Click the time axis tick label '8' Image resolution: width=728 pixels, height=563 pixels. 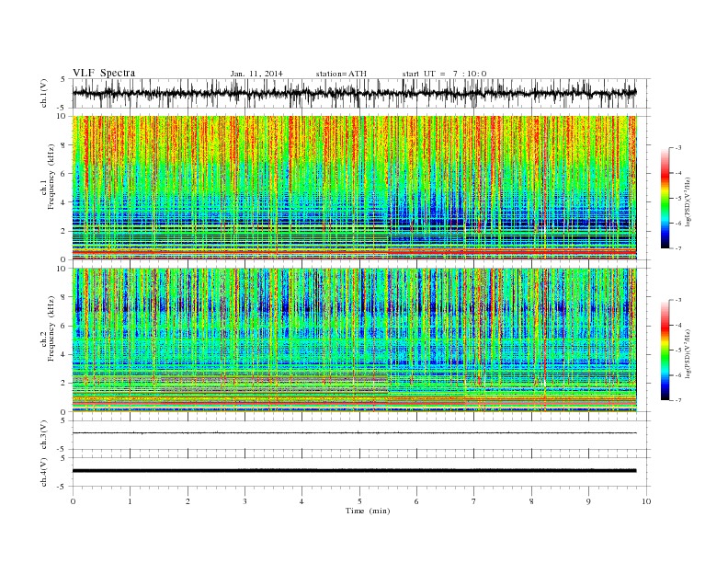tap(531, 501)
